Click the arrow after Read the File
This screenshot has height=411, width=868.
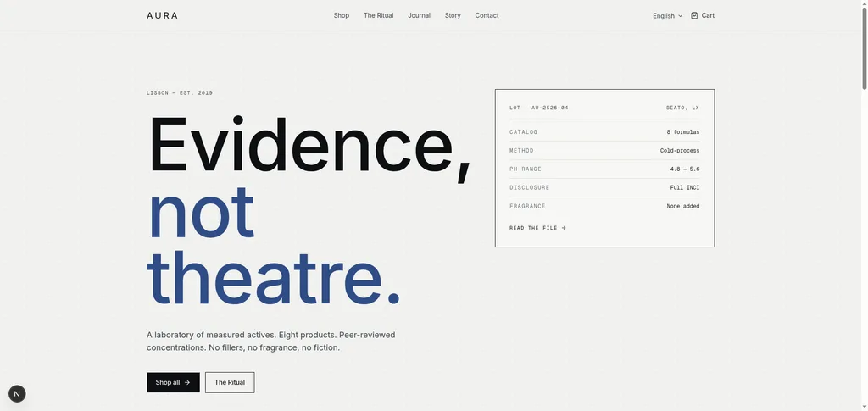pos(564,228)
